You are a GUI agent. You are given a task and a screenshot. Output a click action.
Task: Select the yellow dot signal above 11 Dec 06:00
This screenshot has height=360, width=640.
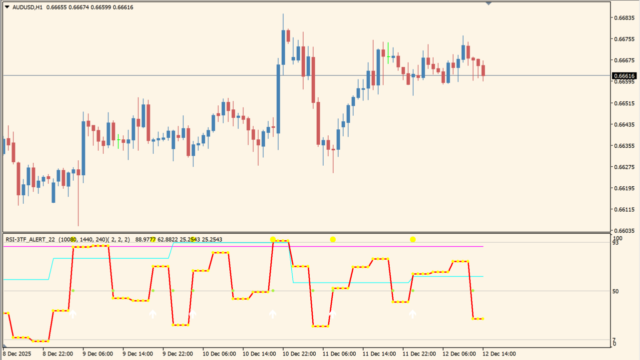coord(333,240)
